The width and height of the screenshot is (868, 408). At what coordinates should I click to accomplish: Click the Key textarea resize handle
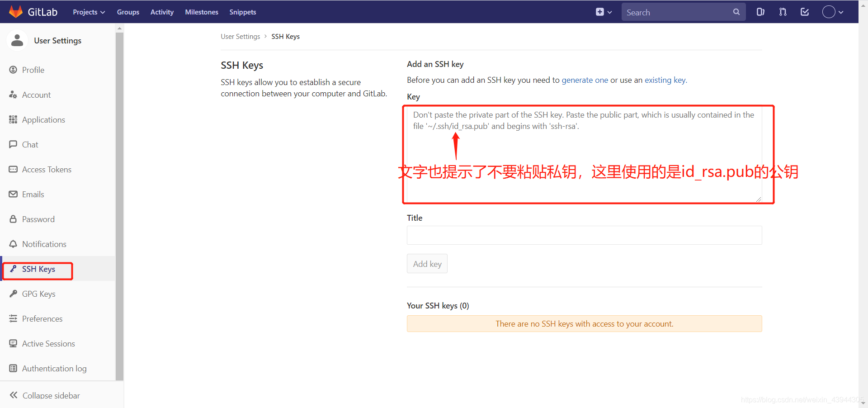point(759,199)
